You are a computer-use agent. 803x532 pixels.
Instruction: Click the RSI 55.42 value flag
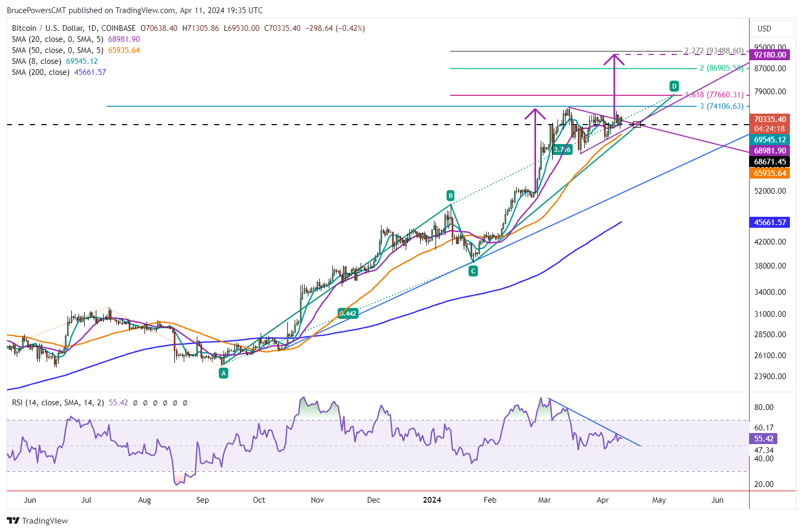click(x=763, y=439)
